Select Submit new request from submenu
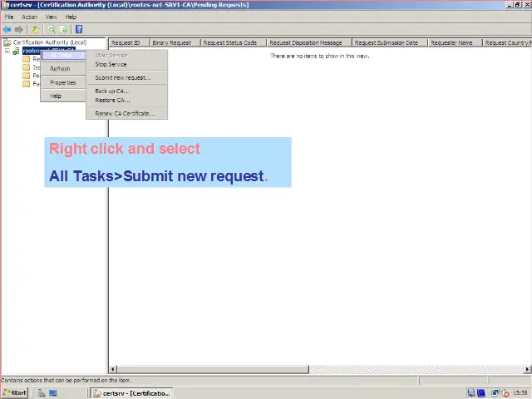 122,77
